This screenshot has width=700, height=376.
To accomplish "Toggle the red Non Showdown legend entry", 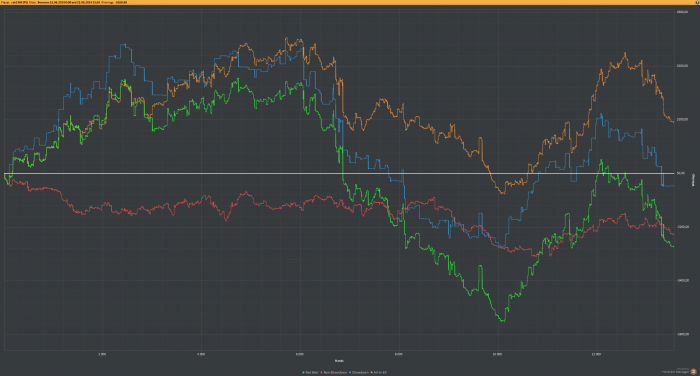I will (333, 372).
